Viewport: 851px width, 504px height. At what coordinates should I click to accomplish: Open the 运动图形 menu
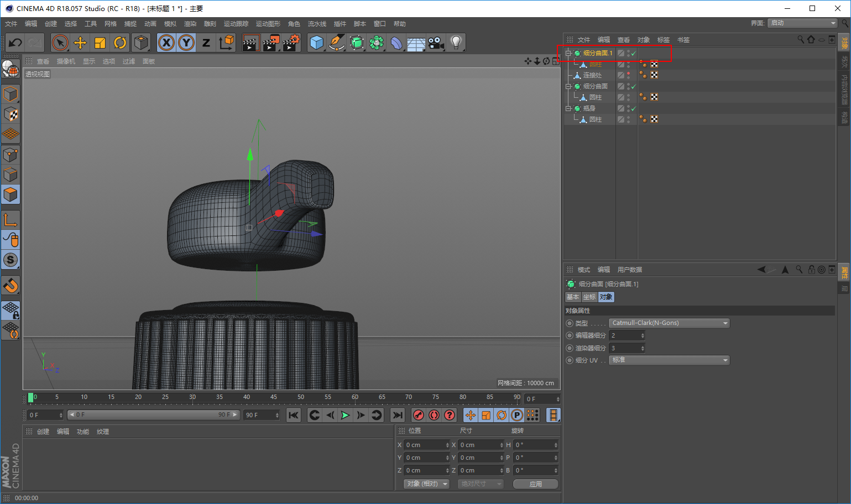pos(268,24)
